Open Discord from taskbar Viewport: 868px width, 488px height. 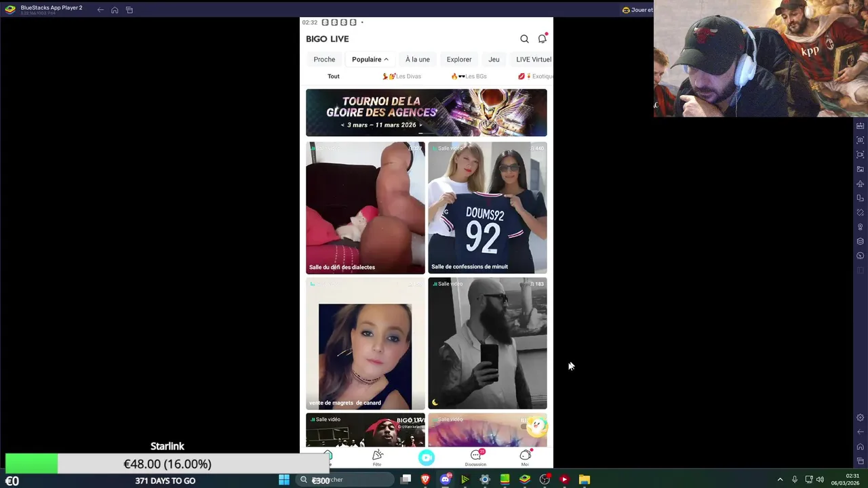click(445, 480)
